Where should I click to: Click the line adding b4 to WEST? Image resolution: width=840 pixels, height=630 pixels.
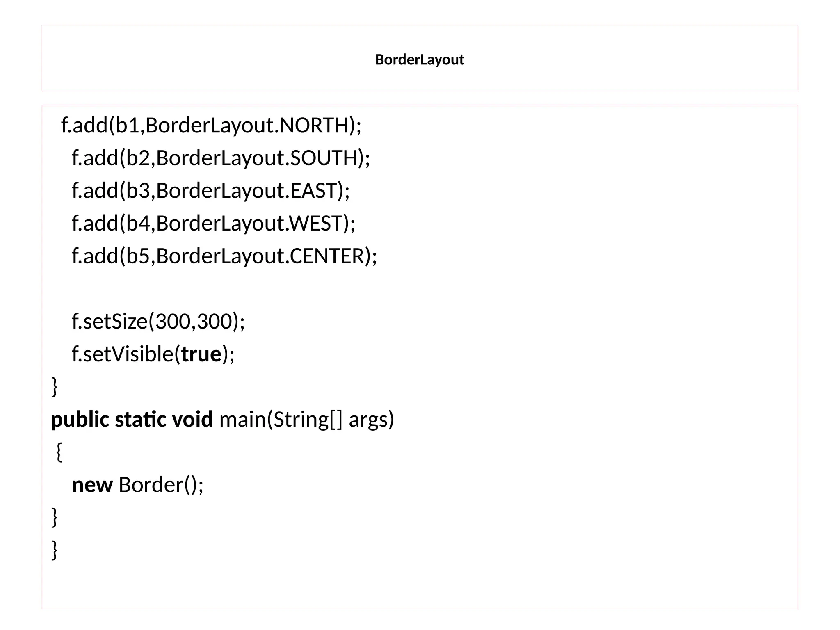[213, 223]
